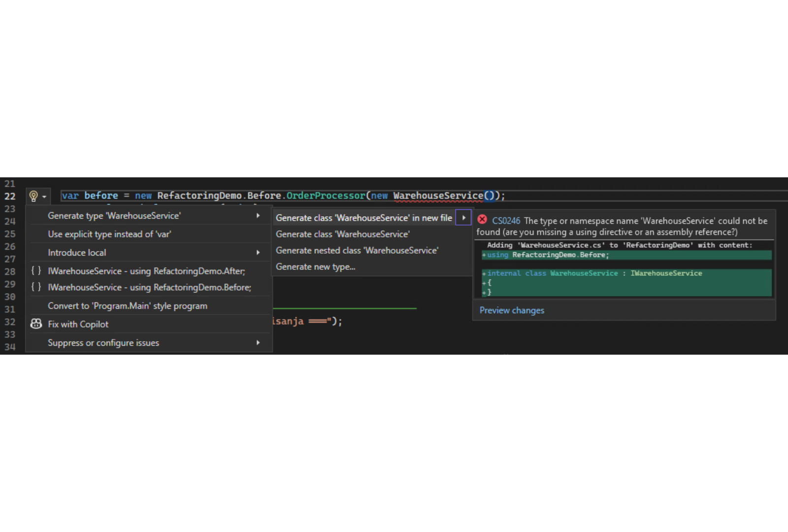Select Generate new type... option
The height and width of the screenshot is (532, 788).
(x=315, y=266)
